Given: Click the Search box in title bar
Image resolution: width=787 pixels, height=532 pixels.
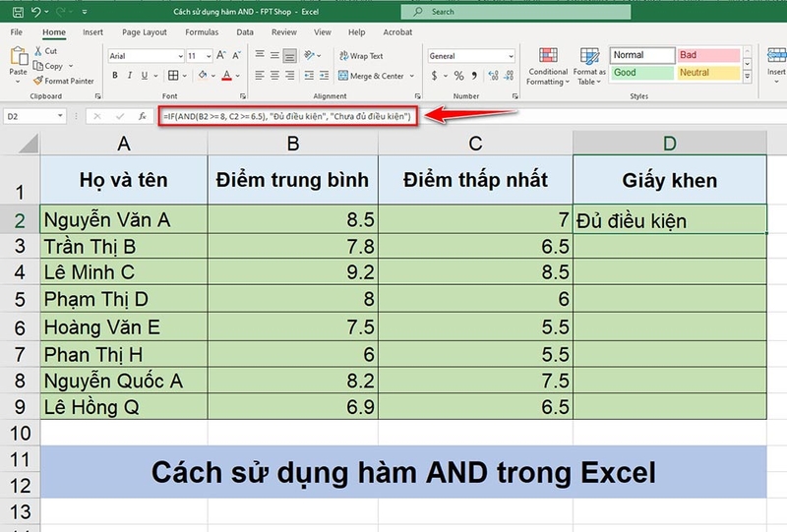Looking at the screenshot, I should [x=515, y=12].
